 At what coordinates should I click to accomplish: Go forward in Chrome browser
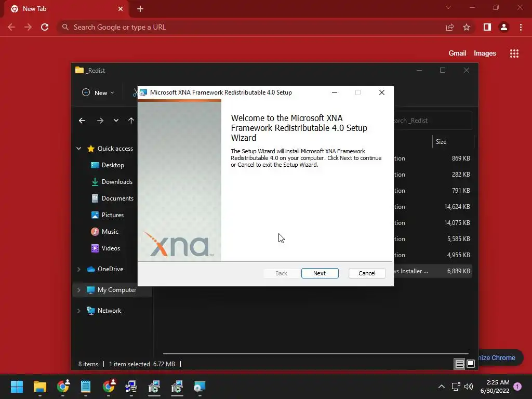pyautogui.click(x=28, y=27)
